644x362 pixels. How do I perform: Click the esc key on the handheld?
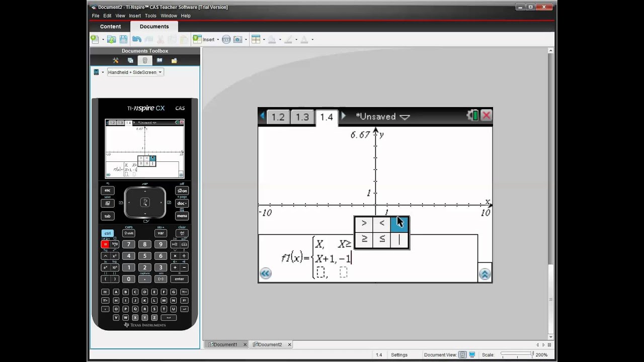107,191
